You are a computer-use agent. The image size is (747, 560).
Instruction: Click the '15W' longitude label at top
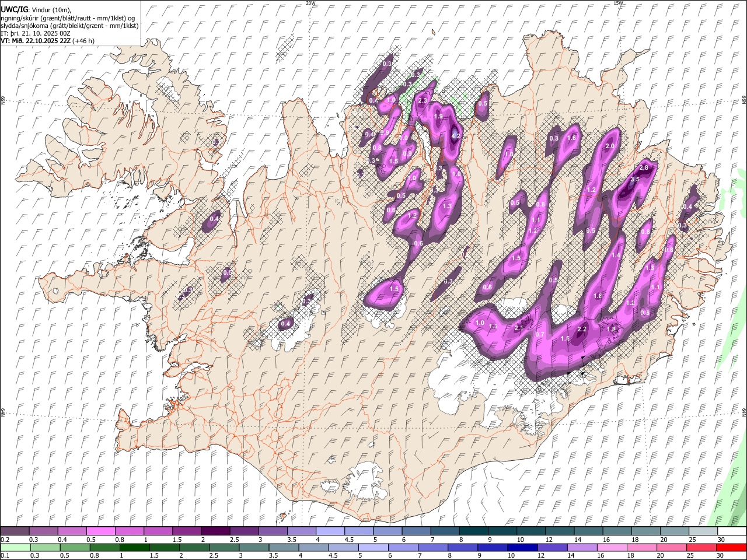619,3
